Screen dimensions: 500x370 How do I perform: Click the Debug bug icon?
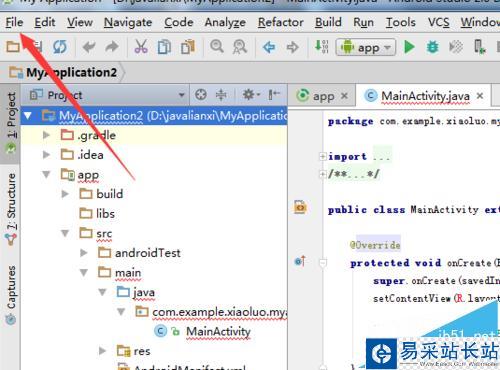[x=432, y=47]
